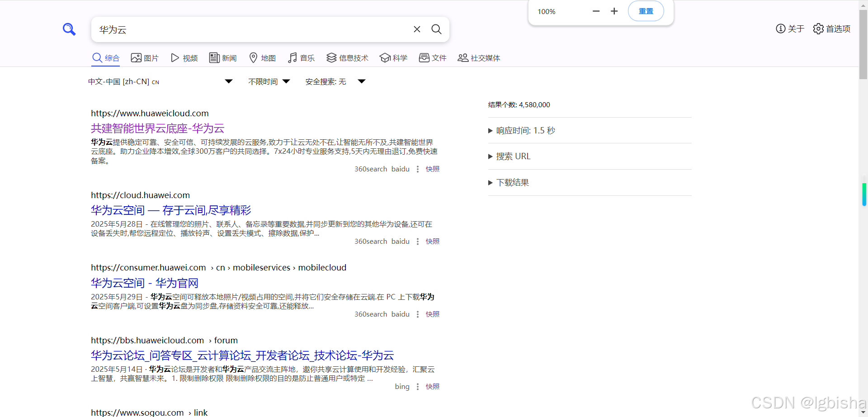
Task: Click bing engine label on forum result
Action: [402, 387]
